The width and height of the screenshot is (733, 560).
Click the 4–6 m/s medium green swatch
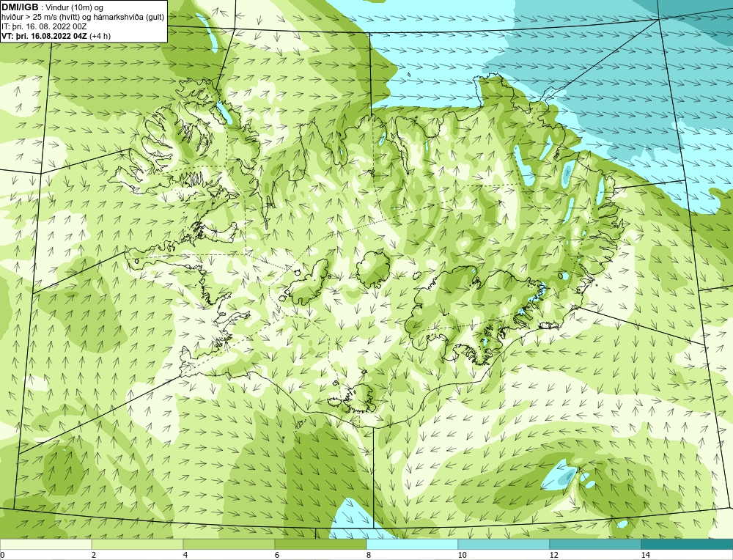[x=229, y=544]
